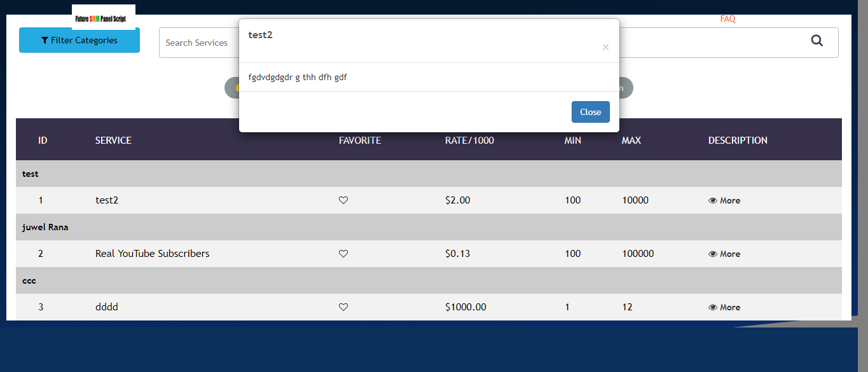Click the RATE/1000 column header
Image resolution: width=868 pixels, height=372 pixels.
point(469,141)
